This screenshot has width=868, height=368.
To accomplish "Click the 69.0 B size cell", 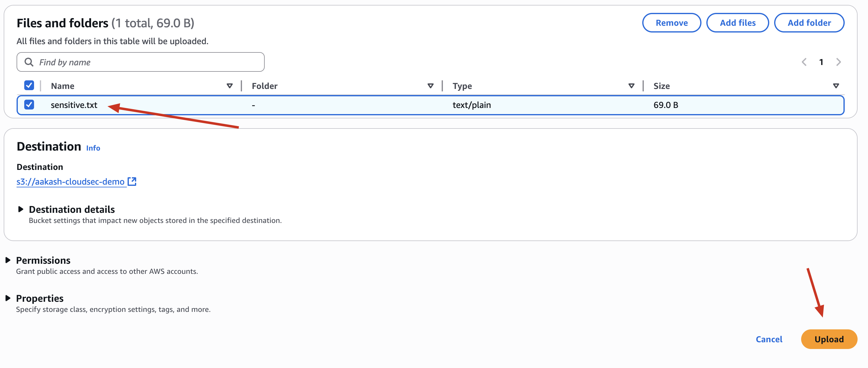I will [666, 105].
